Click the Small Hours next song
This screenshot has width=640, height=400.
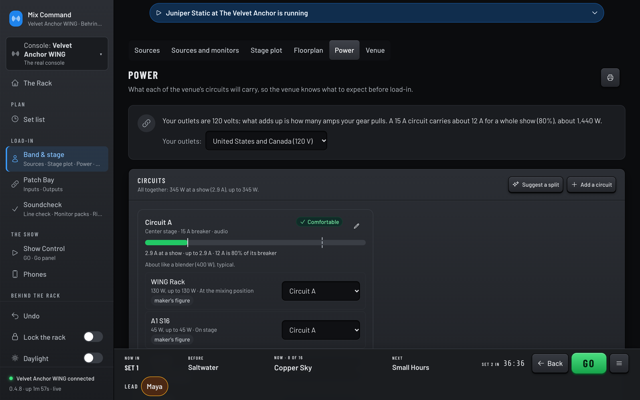click(410, 367)
